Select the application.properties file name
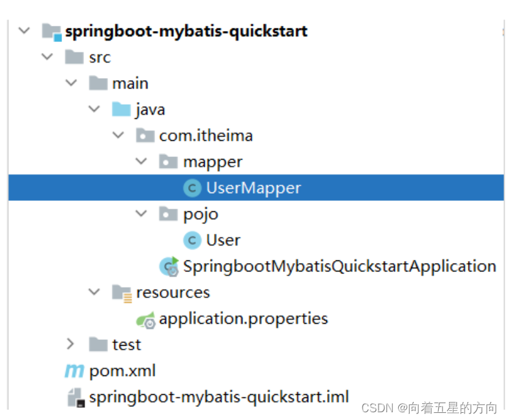Image resolution: width=506 pixels, height=420 pixels. (x=244, y=319)
